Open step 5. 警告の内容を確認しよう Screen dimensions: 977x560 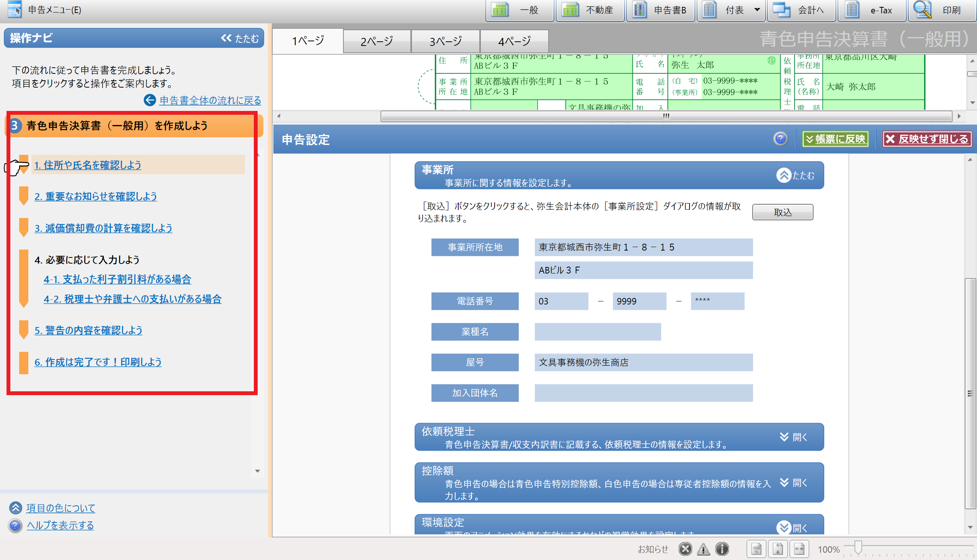tap(88, 330)
